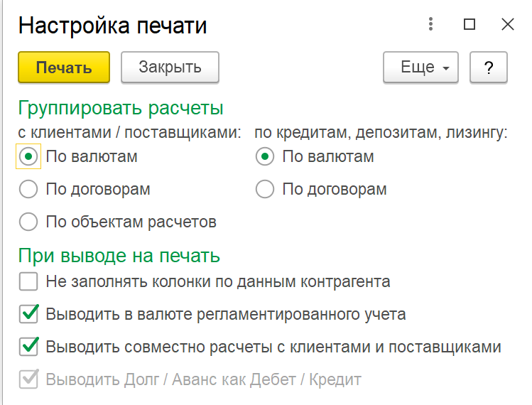Expand the Еще dropdown menu

[x=421, y=67]
